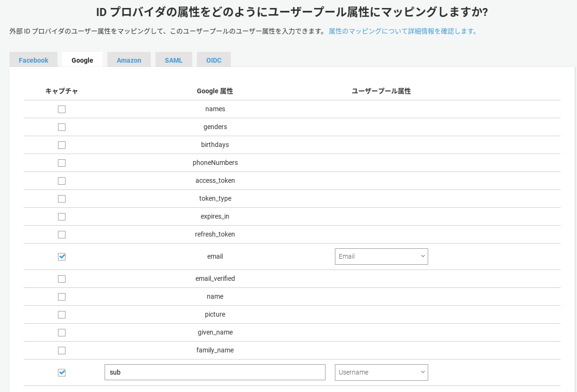Select the phoneNumbers checkbox

coord(62,163)
